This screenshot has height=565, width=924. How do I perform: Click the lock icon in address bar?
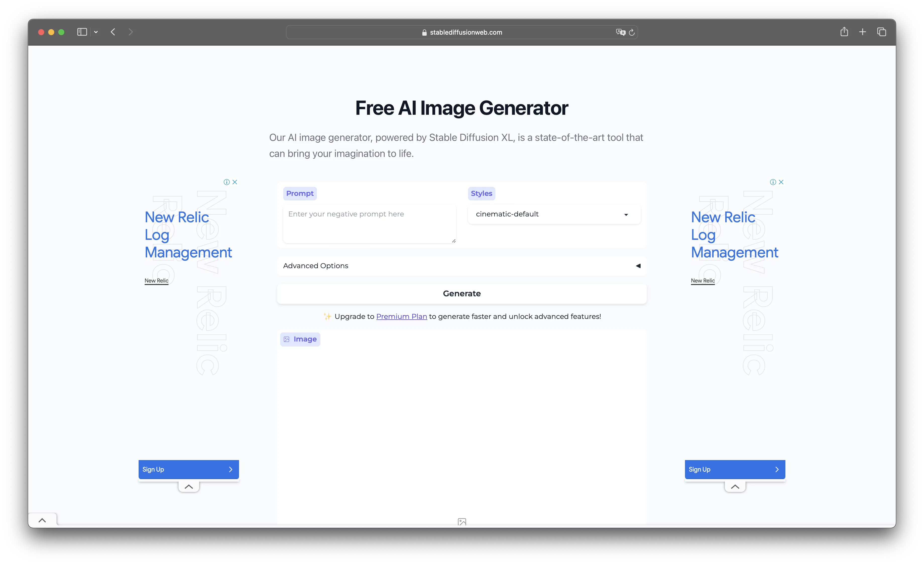click(x=425, y=33)
